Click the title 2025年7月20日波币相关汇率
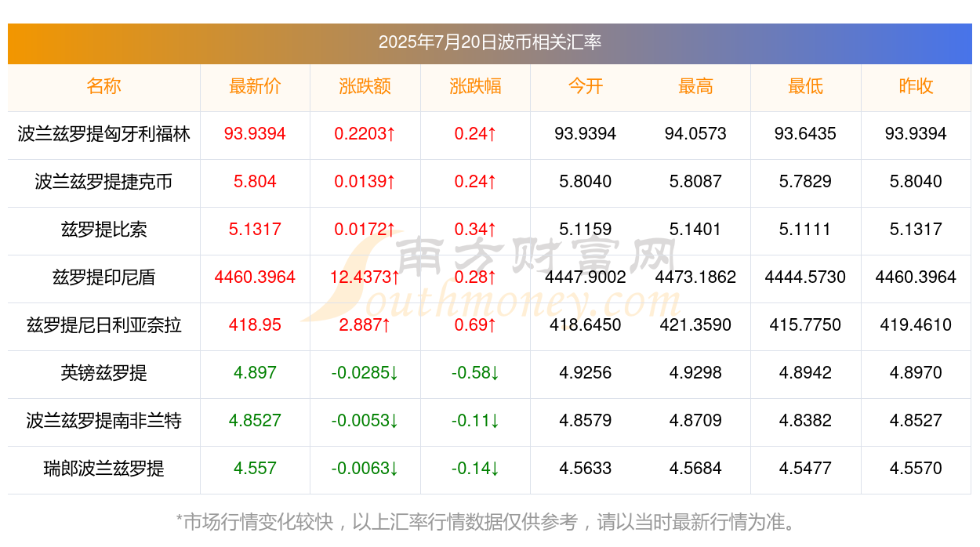 point(490,42)
